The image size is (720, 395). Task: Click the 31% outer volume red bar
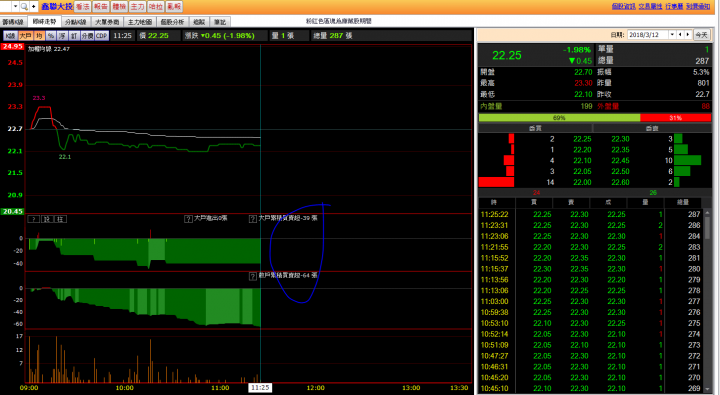pos(675,118)
